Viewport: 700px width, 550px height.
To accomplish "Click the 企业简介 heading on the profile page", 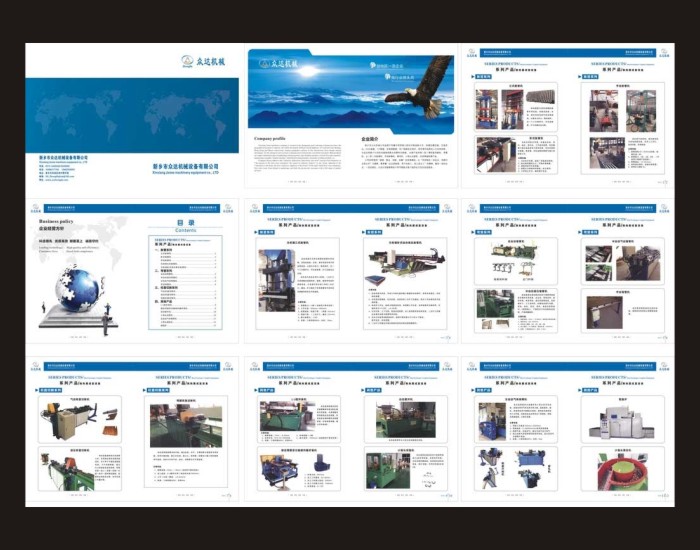I will (368, 139).
